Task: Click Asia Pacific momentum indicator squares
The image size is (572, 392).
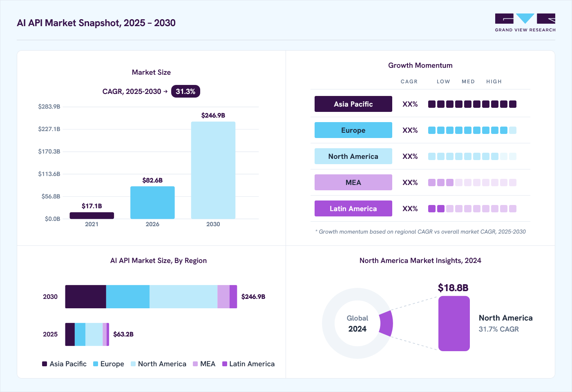Action: [472, 104]
